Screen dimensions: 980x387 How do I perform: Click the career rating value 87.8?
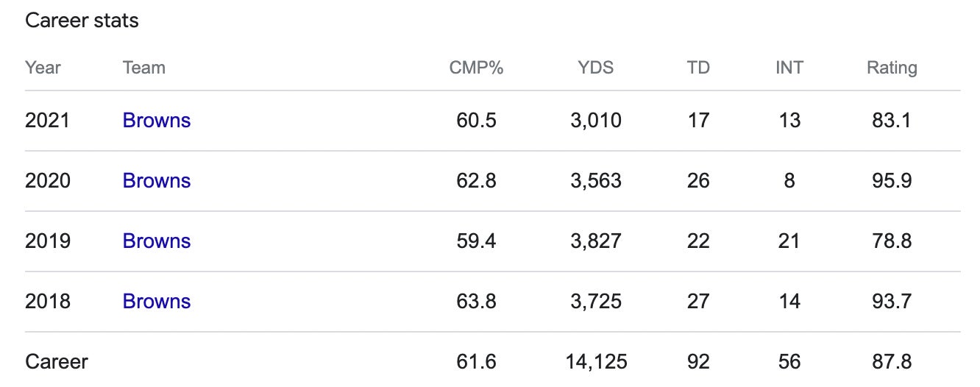[x=891, y=362]
